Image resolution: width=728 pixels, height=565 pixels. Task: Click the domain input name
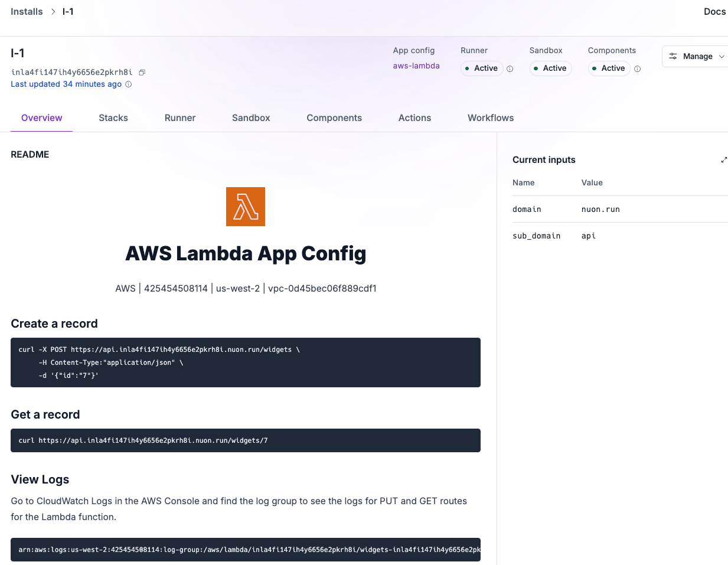tap(527, 210)
